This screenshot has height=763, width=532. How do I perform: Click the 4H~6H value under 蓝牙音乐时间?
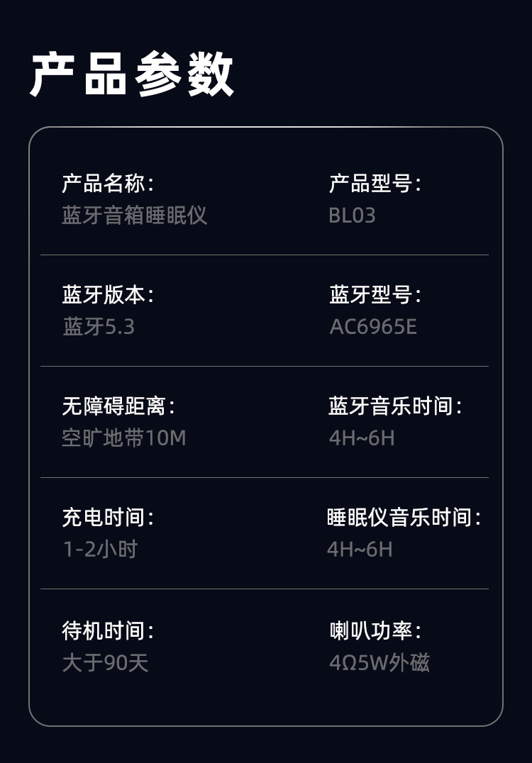[x=362, y=438]
